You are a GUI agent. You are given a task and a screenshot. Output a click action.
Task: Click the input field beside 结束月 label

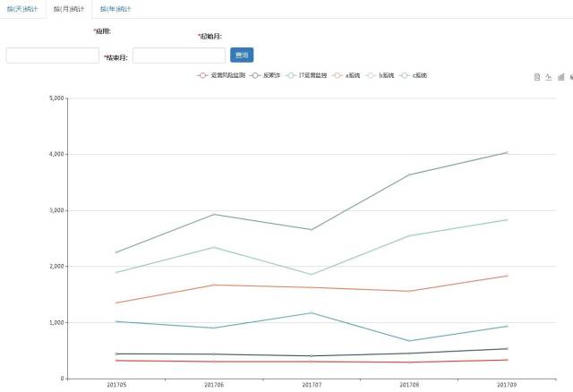coord(178,55)
